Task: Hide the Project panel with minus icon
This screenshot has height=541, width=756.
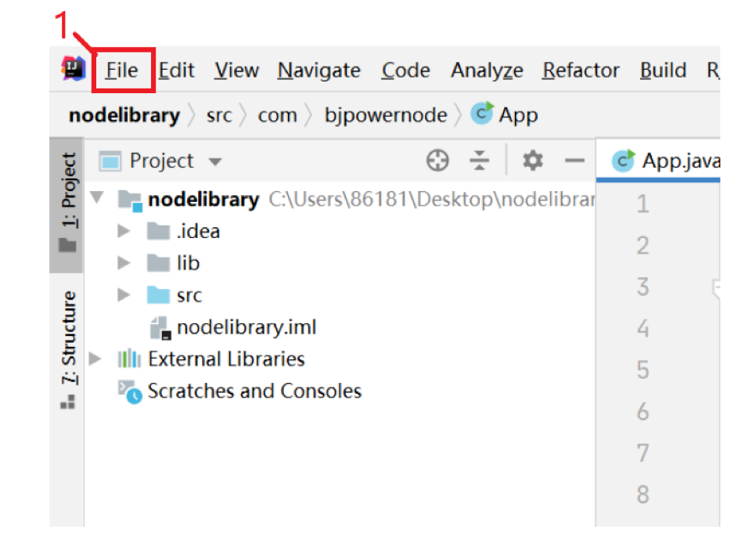Action: pos(574,160)
